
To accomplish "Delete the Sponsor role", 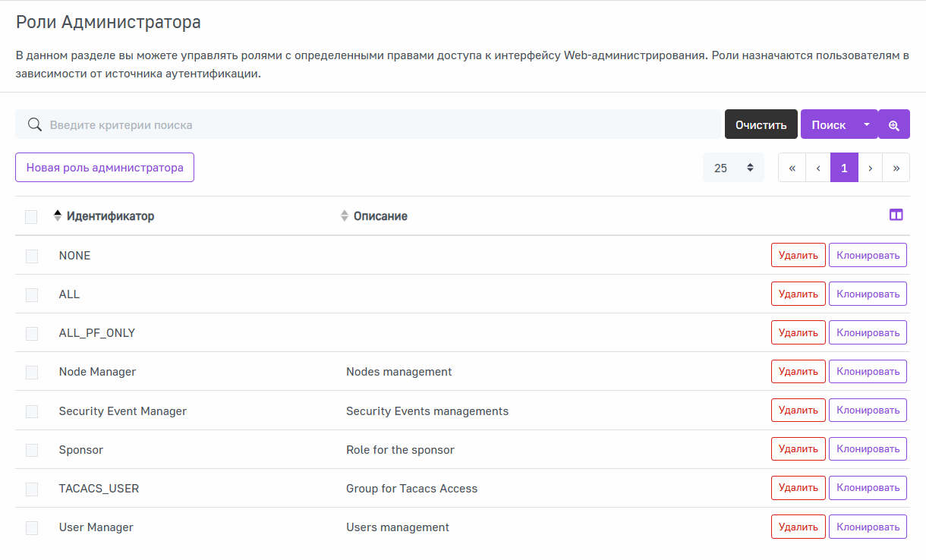I will point(798,449).
